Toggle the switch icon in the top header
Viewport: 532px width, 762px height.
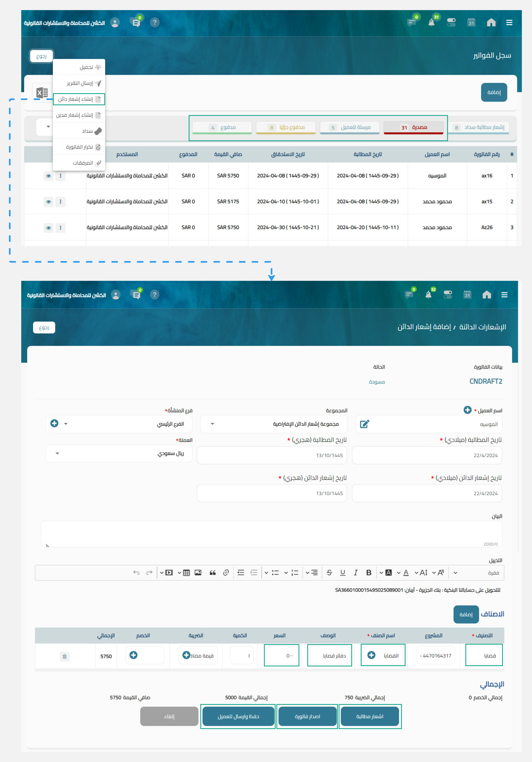(x=451, y=22)
